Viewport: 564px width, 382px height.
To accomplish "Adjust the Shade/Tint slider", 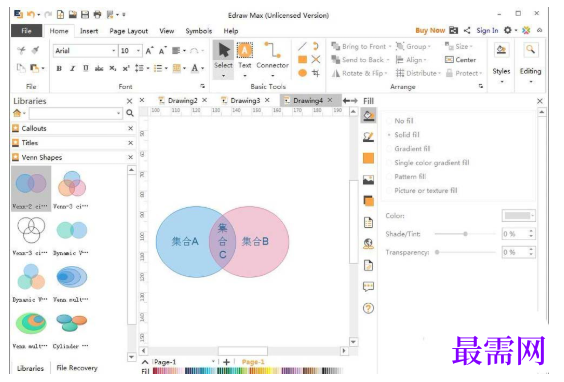I will tap(465, 234).
